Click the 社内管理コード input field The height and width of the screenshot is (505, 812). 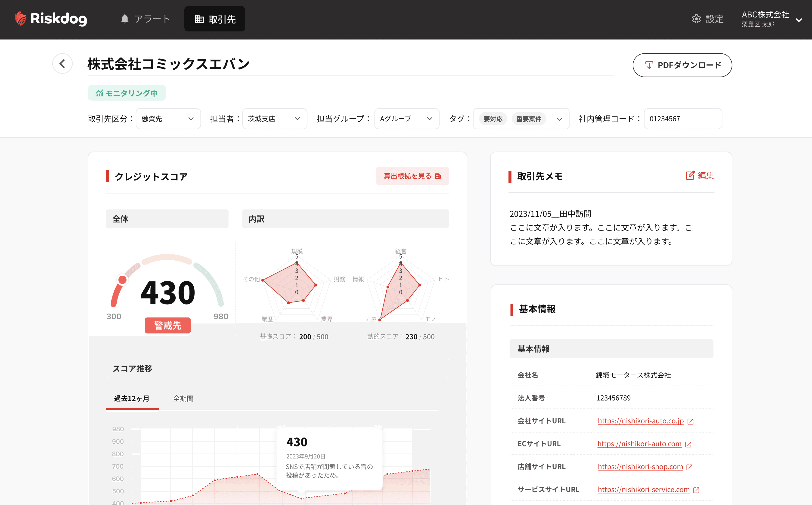click(x=682, y=119)
